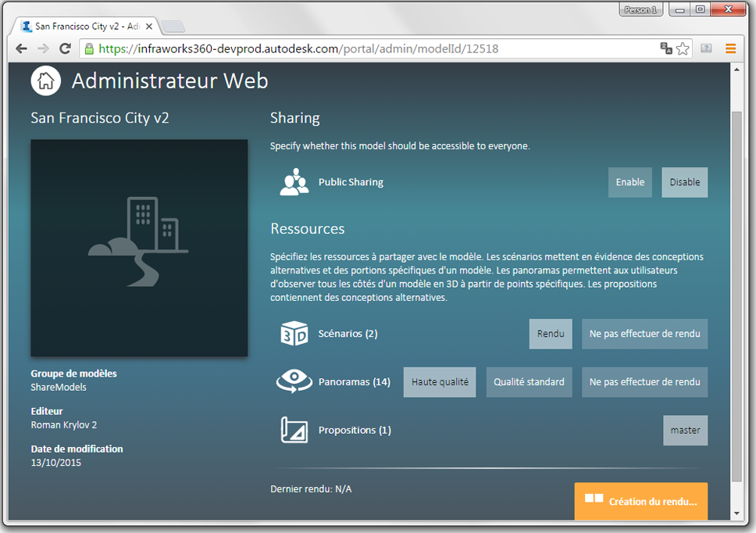
Task: Click the Person 1 profile button
Action: pyautogui.click(x=640, y=9)
